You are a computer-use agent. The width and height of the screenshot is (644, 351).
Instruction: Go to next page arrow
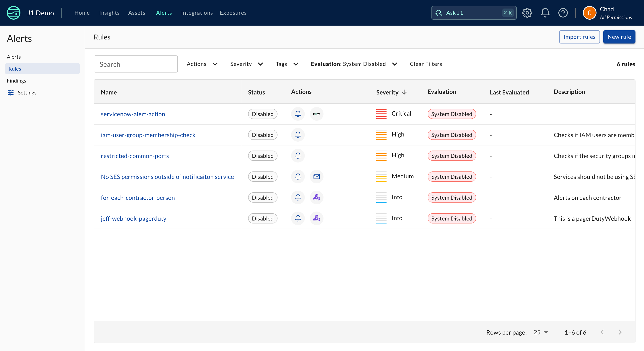pyautogui.click(x=620, y=332)
